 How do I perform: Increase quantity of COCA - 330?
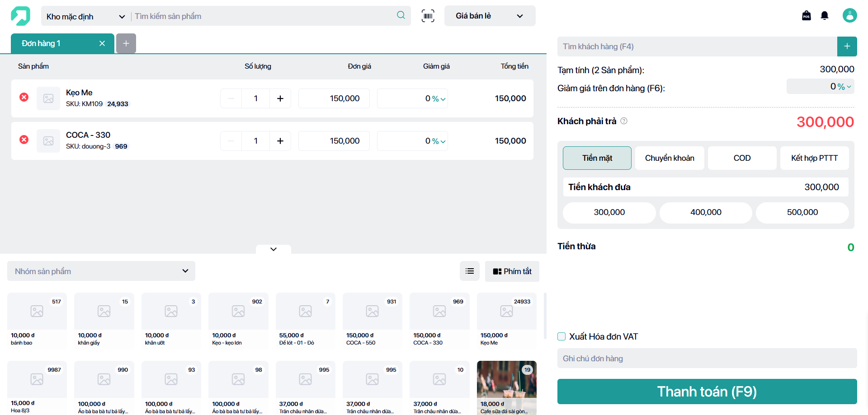tap(280, 141)
